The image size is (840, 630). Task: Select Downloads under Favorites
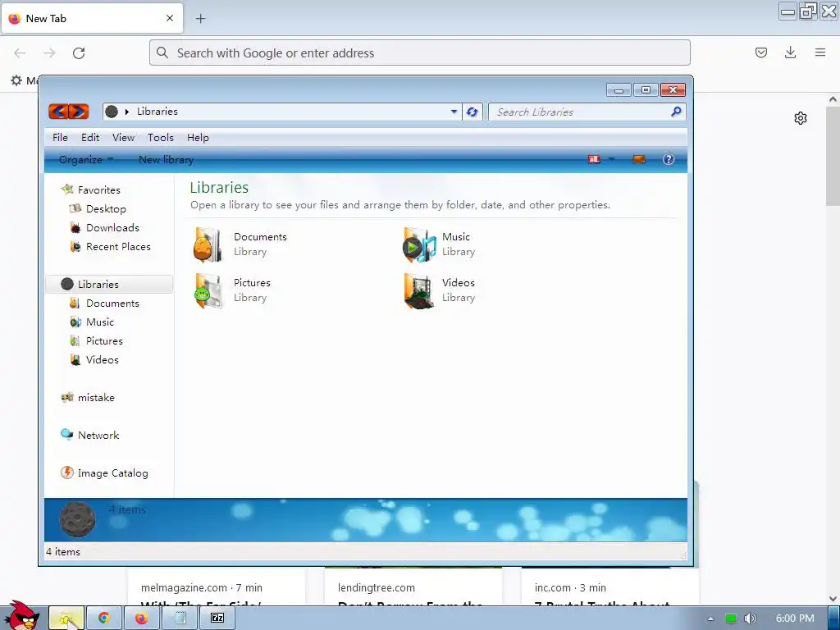click(x=112, y=228)
